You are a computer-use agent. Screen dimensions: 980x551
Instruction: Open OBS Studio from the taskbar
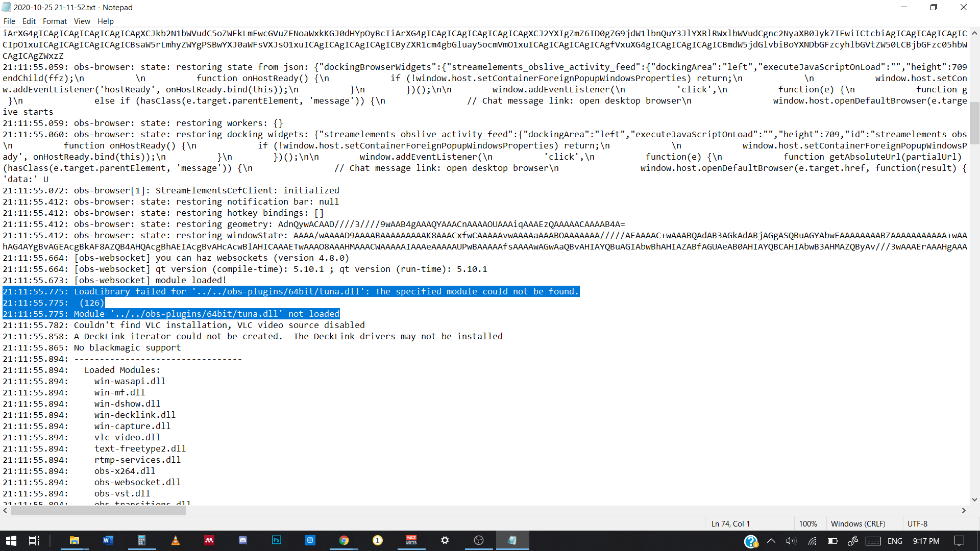[x=478, y=540]
